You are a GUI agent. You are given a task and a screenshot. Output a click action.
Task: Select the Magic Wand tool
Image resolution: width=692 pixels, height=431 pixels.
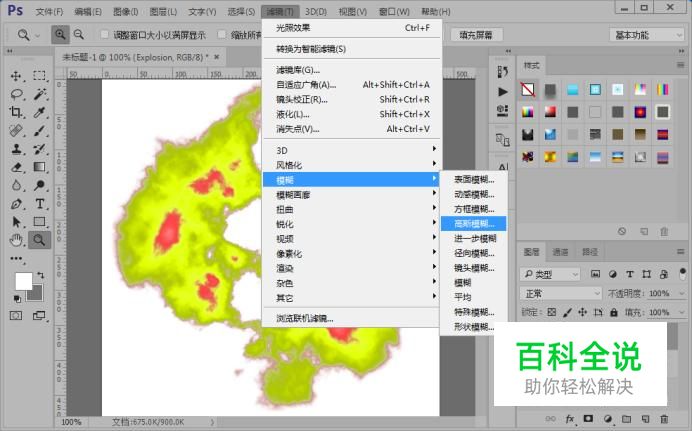click(40, 94)
